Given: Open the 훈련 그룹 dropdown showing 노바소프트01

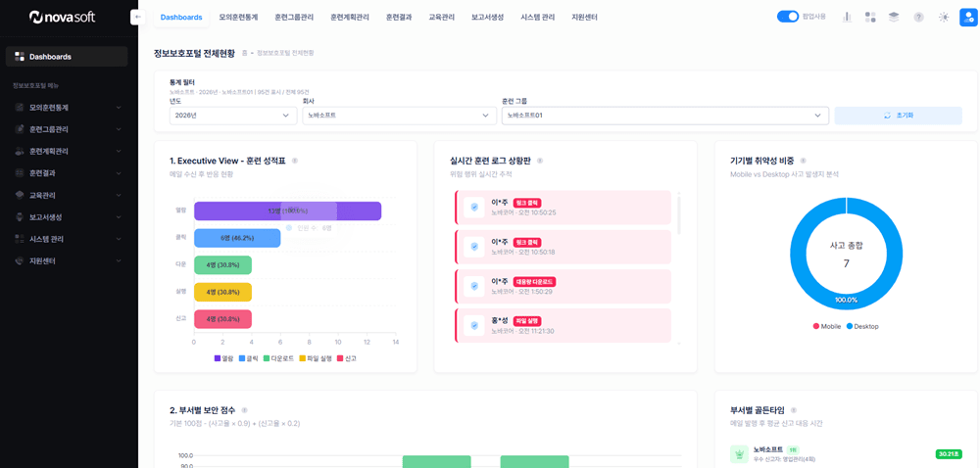Looking at the screenshot, I should [665, 116].
